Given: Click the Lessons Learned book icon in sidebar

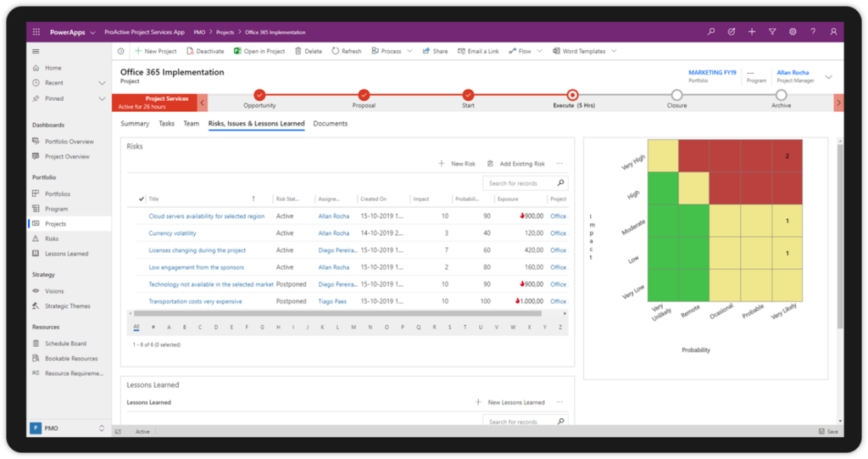Looking at the screenshot, I should [36, 254].
